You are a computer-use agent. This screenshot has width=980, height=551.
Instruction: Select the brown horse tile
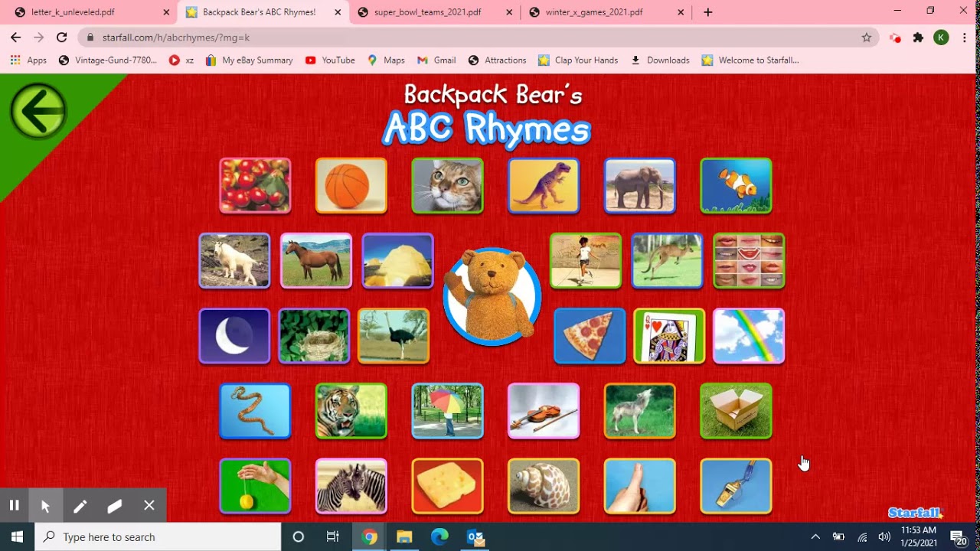point(316,260)
